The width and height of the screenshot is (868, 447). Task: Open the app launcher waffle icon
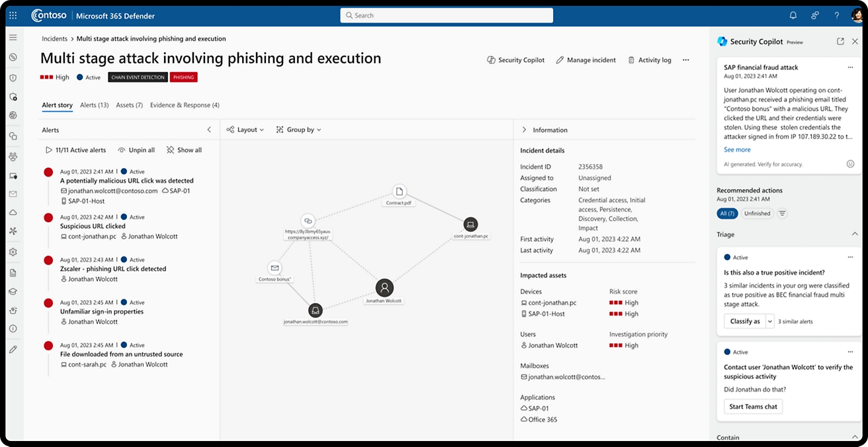point(13,15)
